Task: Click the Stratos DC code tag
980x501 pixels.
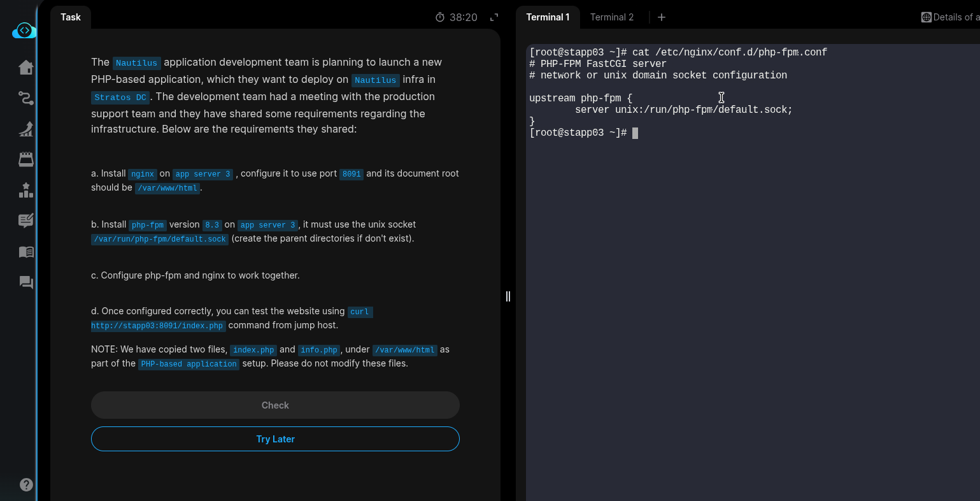Action: pos(120,97)
